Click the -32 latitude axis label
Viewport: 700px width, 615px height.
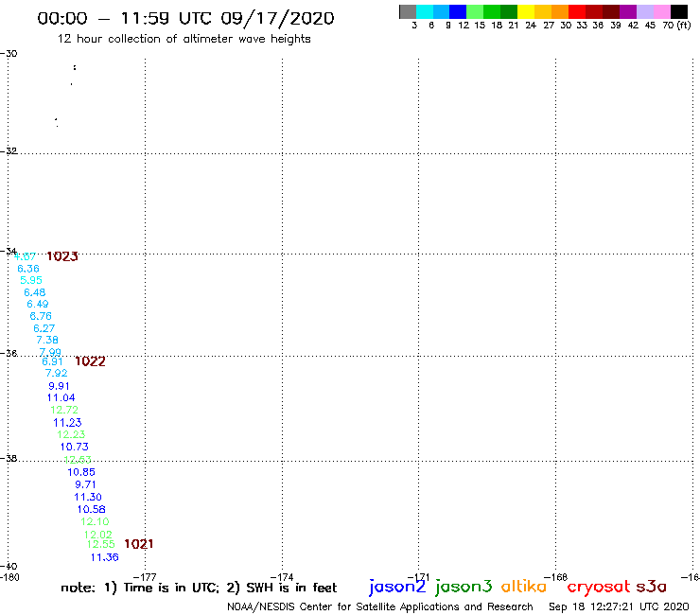9,151
